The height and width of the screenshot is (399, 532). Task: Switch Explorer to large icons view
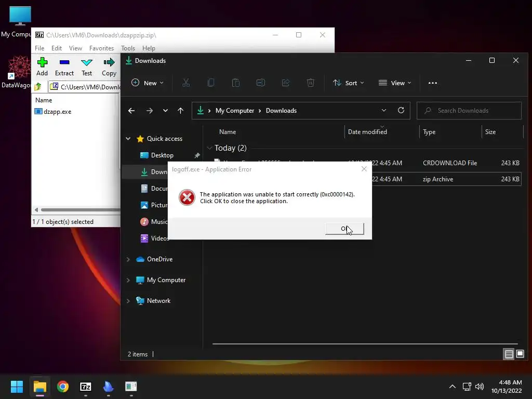click(x=520, y=354)
